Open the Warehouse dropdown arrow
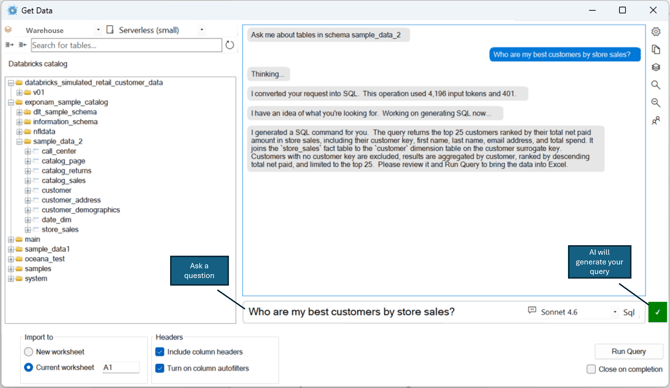This screenshot has height=388, width=670. [x=98, y=30]
